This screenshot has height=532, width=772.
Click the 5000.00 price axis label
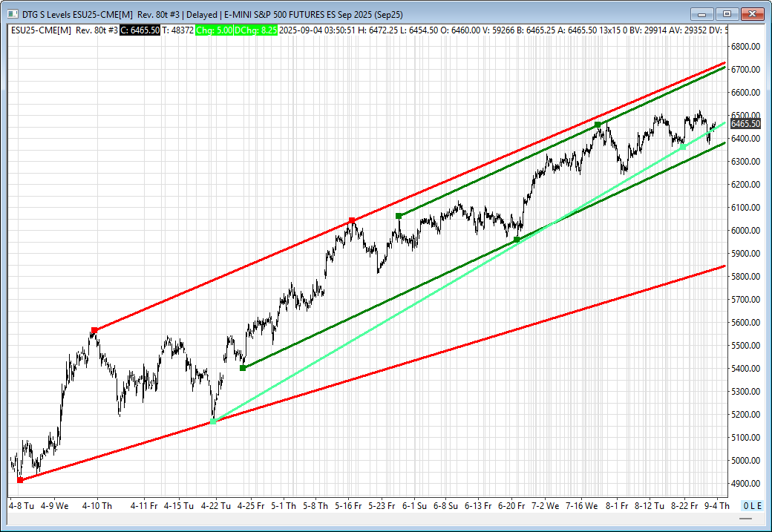(745, 461)
